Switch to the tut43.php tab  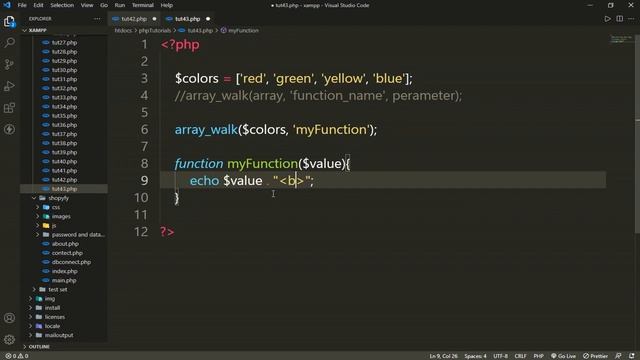pos(188,19)
